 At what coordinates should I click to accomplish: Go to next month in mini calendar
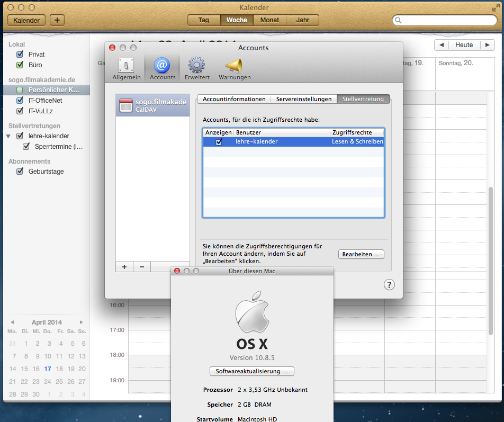(x=82, y=322)
